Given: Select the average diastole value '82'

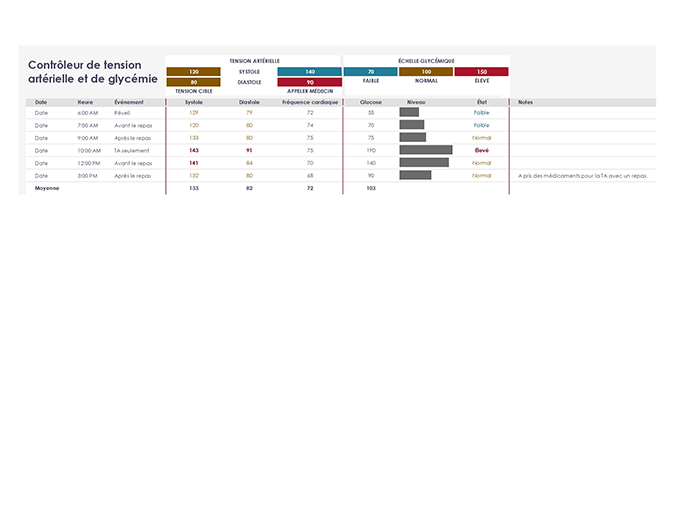Looking at the screenshot, I should coord(249,189).
